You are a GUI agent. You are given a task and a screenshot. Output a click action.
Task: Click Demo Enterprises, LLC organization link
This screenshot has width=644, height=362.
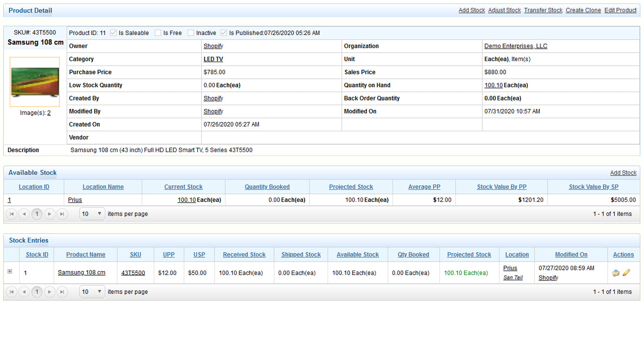tap(516, 46)
